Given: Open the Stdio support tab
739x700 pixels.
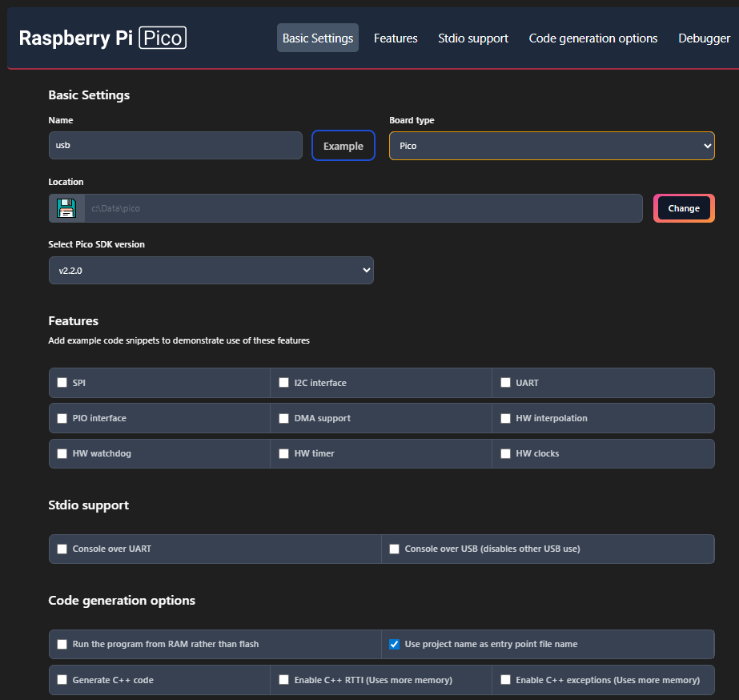Looking at the screenshot, I should (473, 38).
